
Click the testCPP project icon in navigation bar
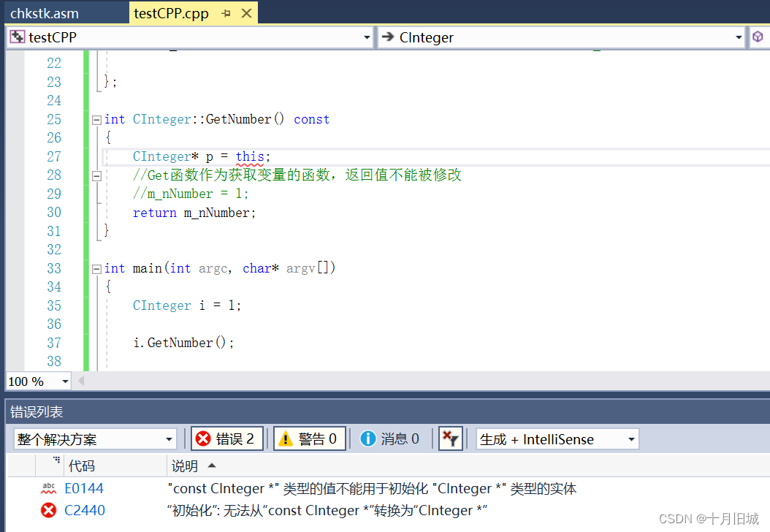coord(18,37)
